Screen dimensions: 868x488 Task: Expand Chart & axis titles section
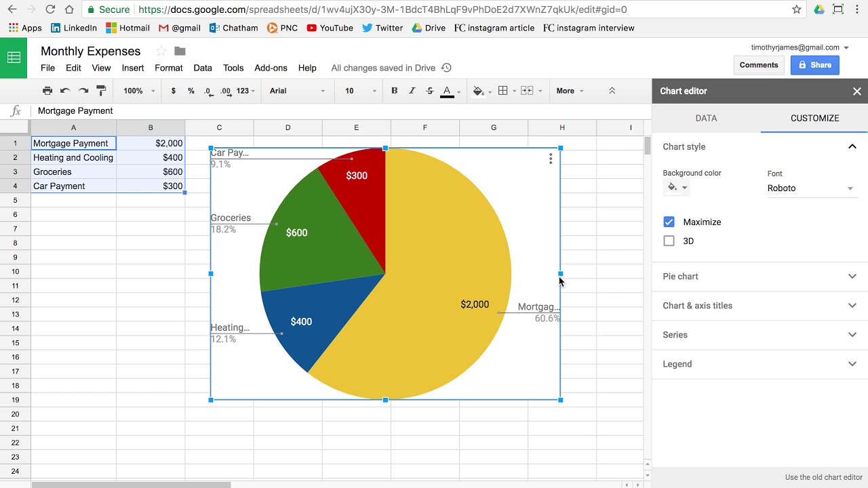759,306
